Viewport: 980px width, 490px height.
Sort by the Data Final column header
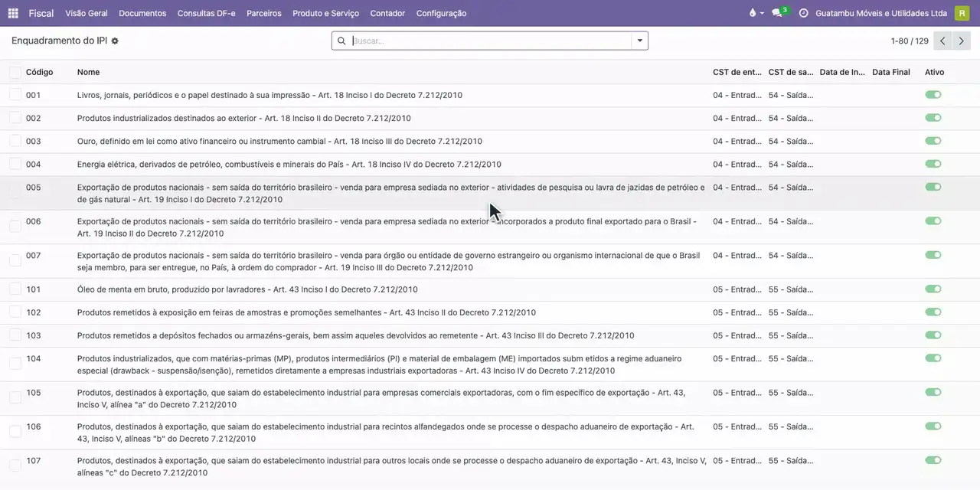click(891, 72)
